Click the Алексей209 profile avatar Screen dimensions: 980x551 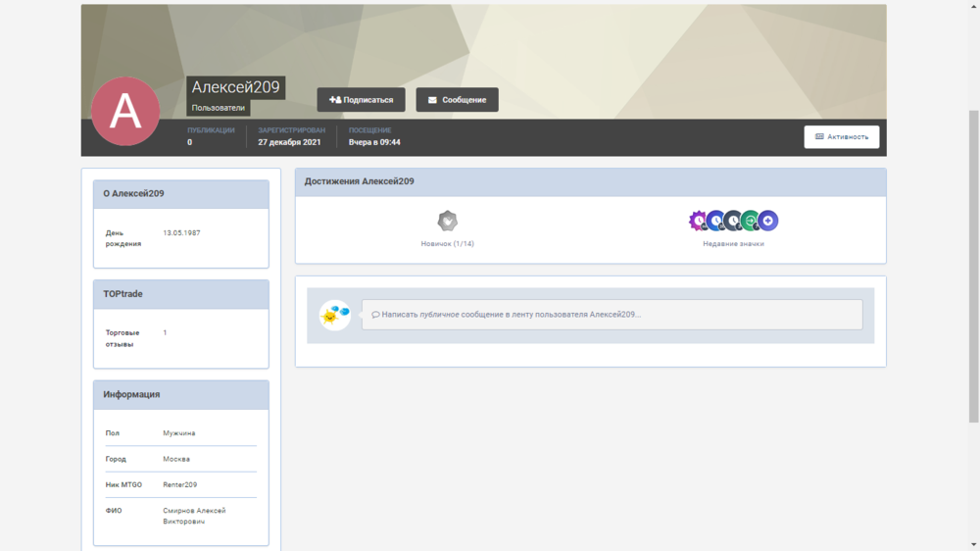pyautogui.click(x=125, y=112)
